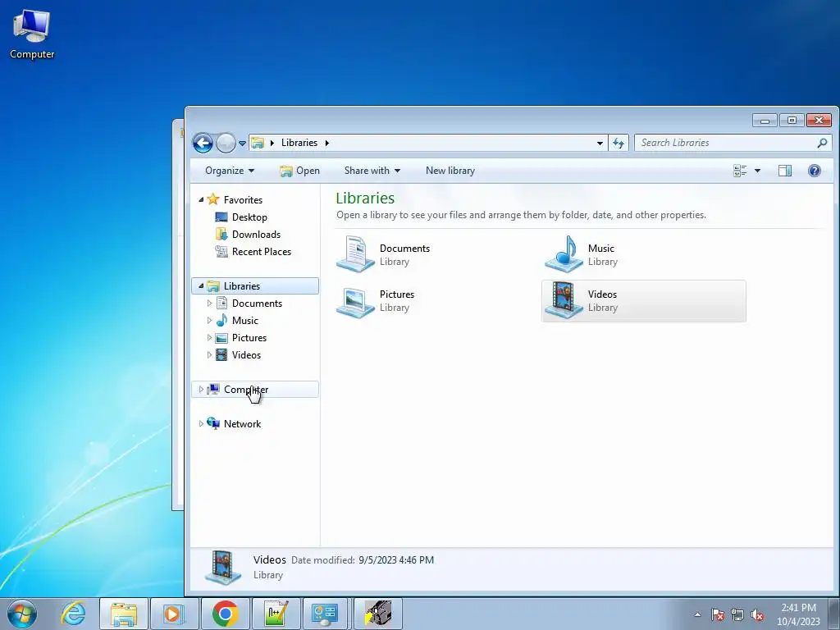Click the Action Center flag icon

717,614
